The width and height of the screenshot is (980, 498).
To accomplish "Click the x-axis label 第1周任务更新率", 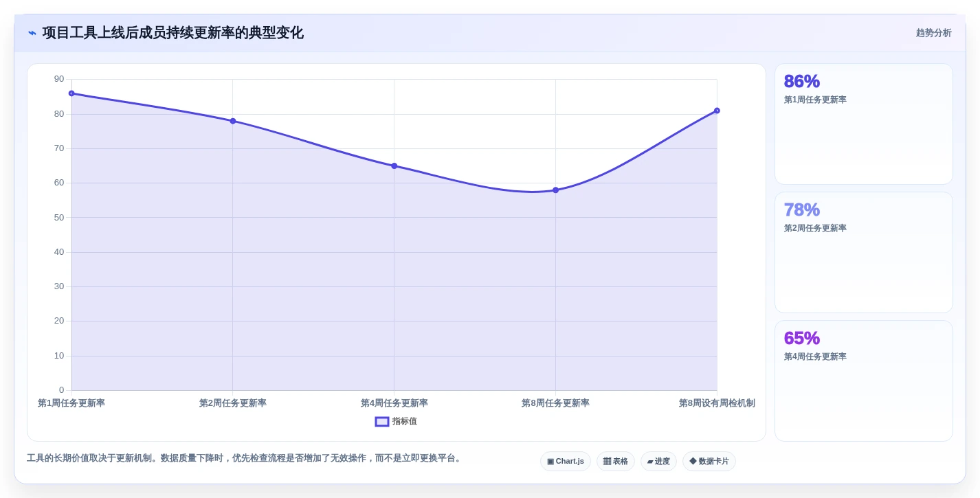I will [x=71, y=403].
